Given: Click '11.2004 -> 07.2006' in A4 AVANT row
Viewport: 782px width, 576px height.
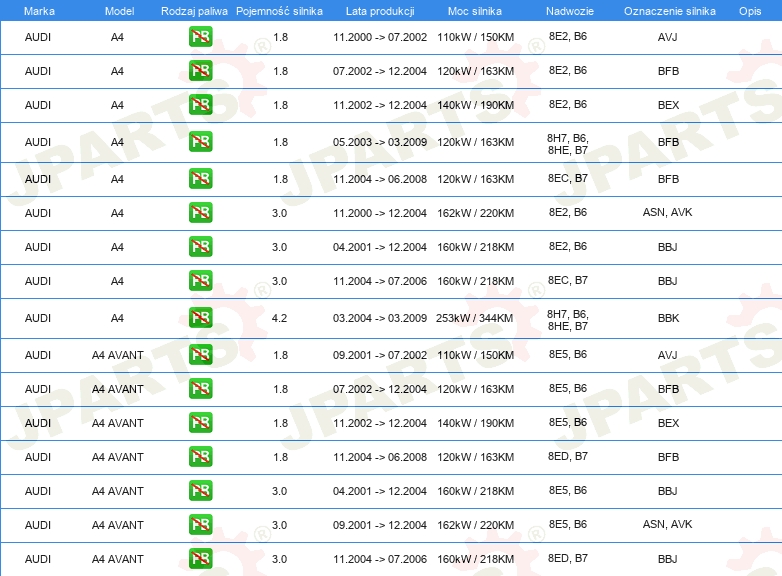Looking at the screenshot, I should point(380,559).
